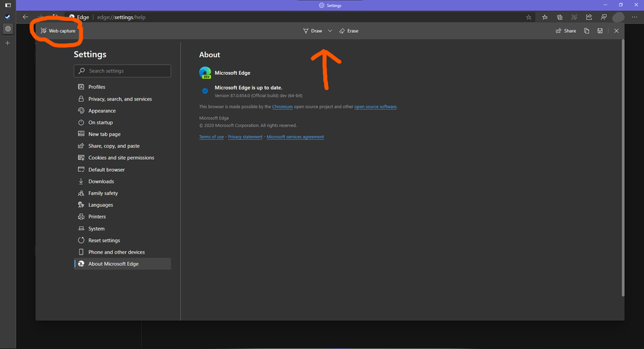Switch to the Steam tab in sidebar
This screenshot has width=644, height=349.
tap(8, 17)
